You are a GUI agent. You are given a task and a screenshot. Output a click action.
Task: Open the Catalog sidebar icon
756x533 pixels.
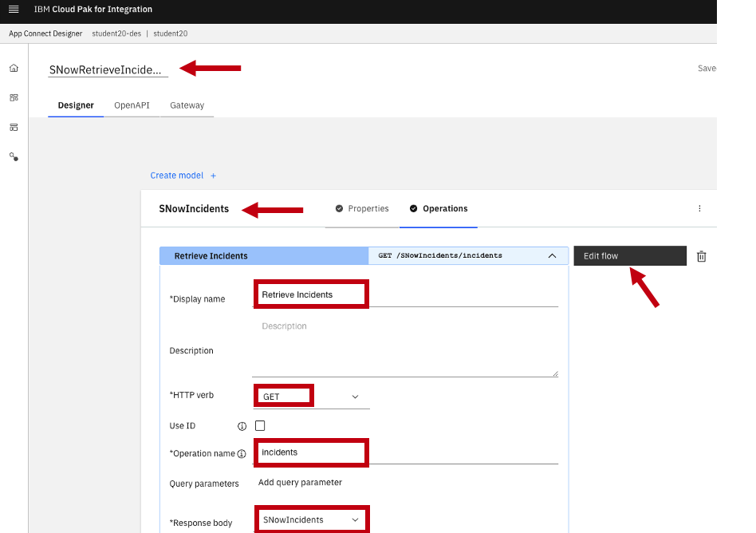[x=14, y=127]
